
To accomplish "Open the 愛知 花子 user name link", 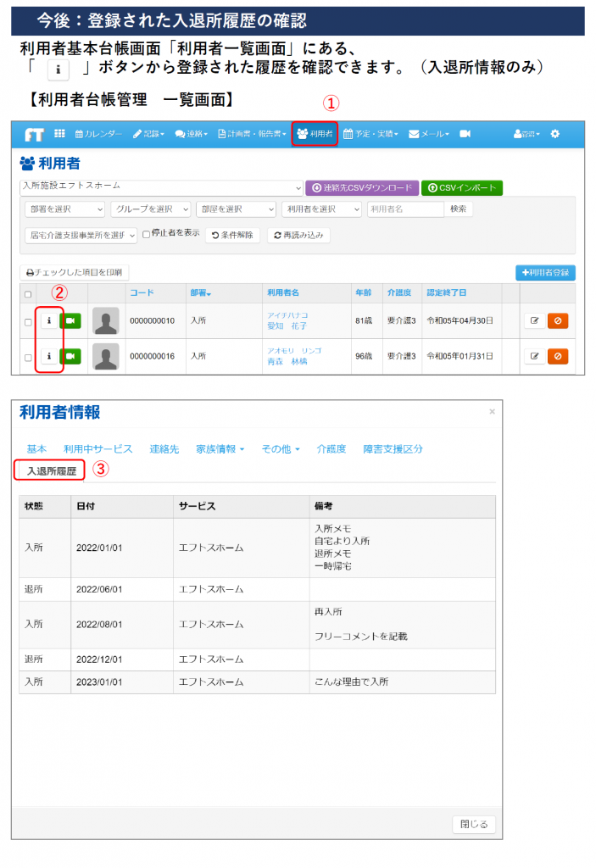I will [x=287, y=326].
